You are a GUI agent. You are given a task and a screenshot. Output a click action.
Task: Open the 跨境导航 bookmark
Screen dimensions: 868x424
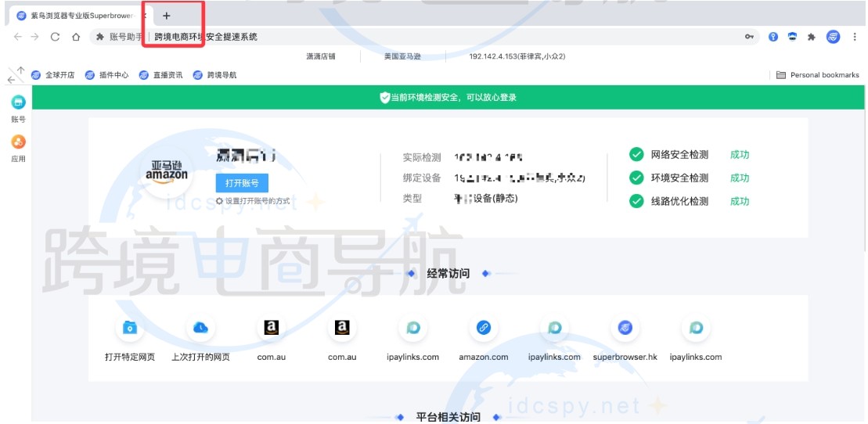point(214,75)
